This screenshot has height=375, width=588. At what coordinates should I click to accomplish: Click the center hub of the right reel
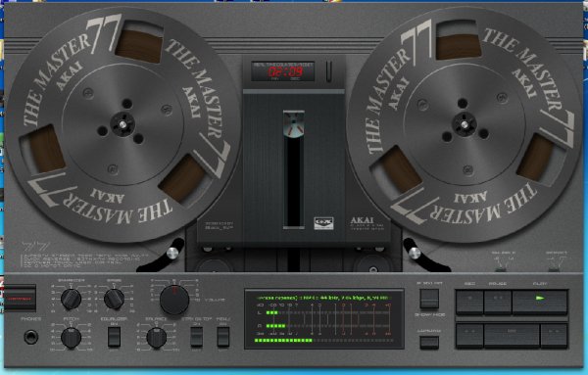pyautogui.click(x=465, y=124)
